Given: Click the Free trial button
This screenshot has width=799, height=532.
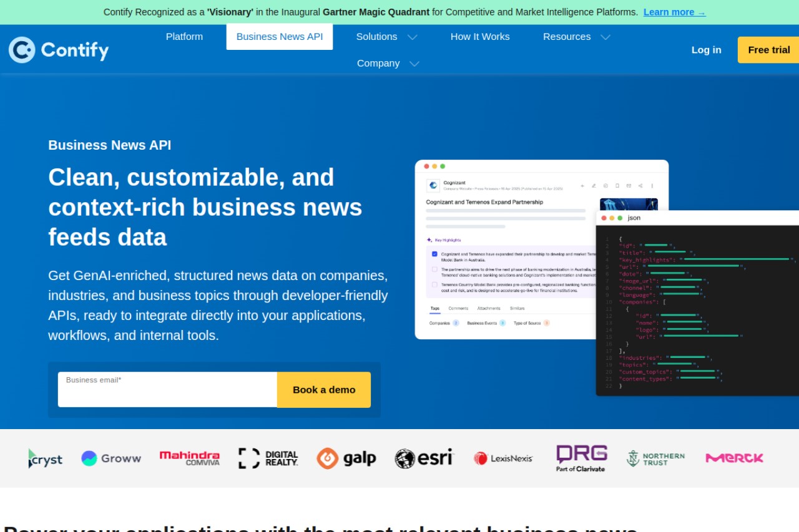Looking at the screenshot, I should (768, 50).
